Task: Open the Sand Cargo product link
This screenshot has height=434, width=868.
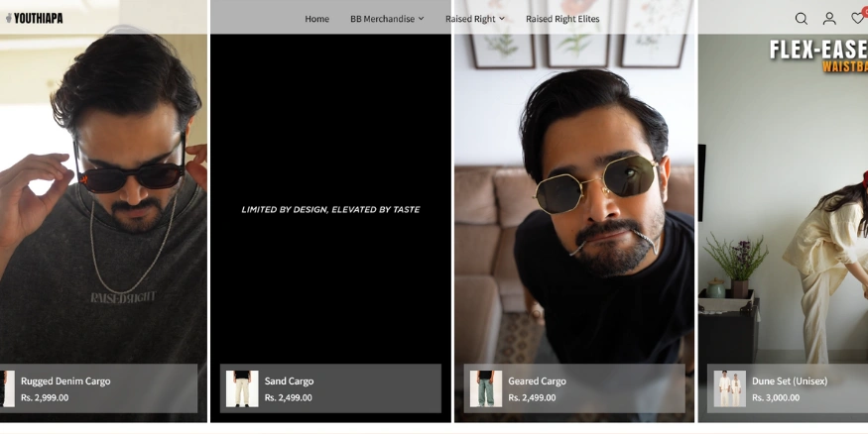Action: pos(289,380)
